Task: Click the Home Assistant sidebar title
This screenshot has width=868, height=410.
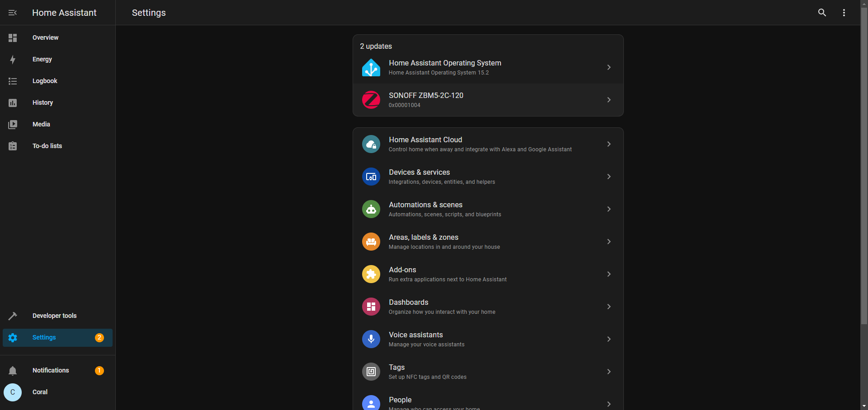Action: coord(64,13)
